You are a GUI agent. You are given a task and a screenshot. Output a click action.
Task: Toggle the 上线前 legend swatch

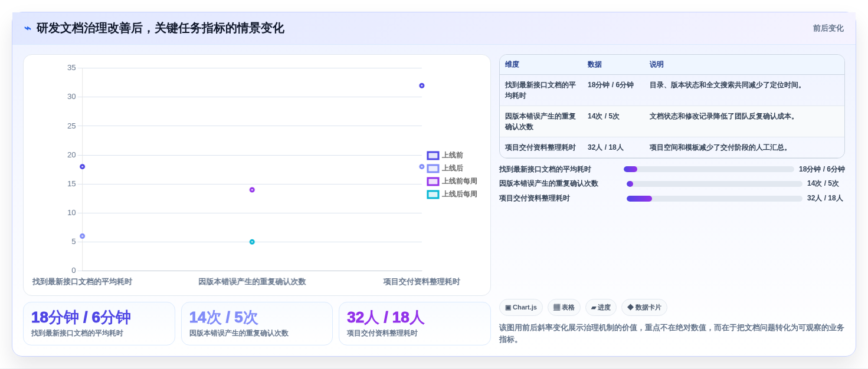433,156
